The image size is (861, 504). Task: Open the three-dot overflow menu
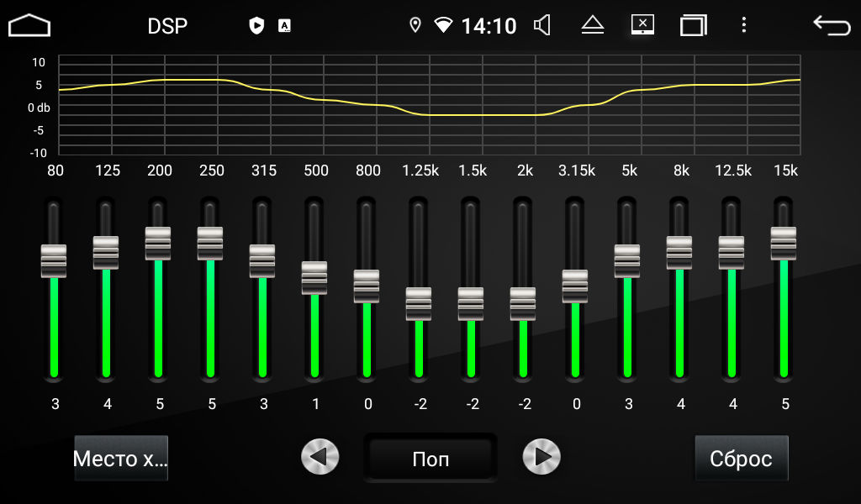[744, 25]
